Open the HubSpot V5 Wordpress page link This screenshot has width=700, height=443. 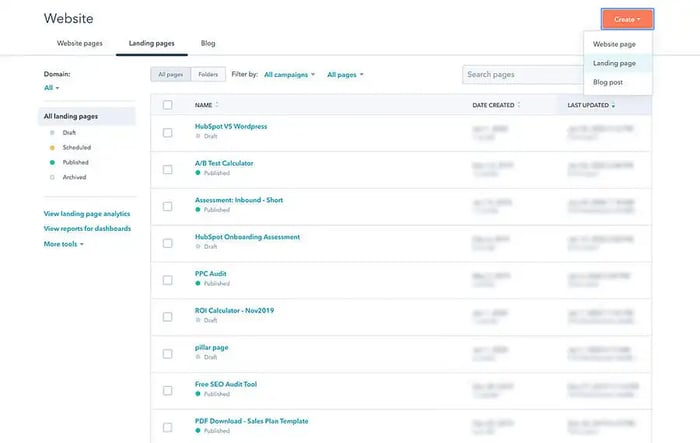231,126
